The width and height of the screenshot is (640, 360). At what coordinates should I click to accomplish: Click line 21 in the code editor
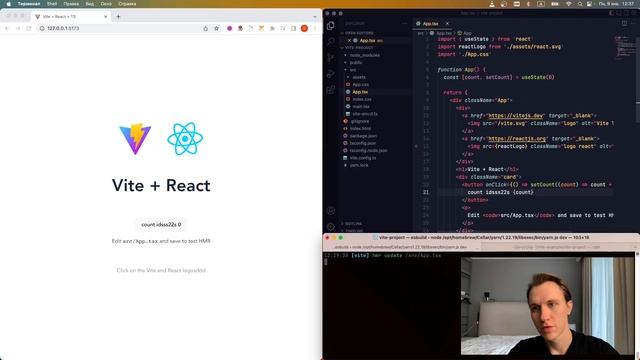click(x=526, y=192)
